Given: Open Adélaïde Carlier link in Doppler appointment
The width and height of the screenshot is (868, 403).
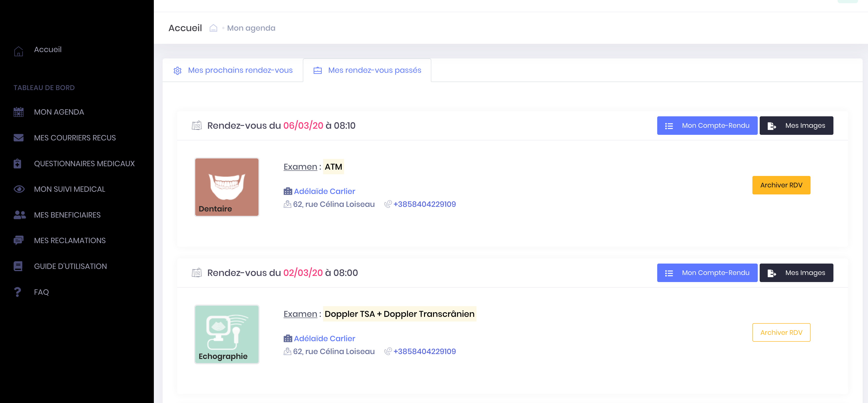Looking at the screenshot, I should [324, 339].
